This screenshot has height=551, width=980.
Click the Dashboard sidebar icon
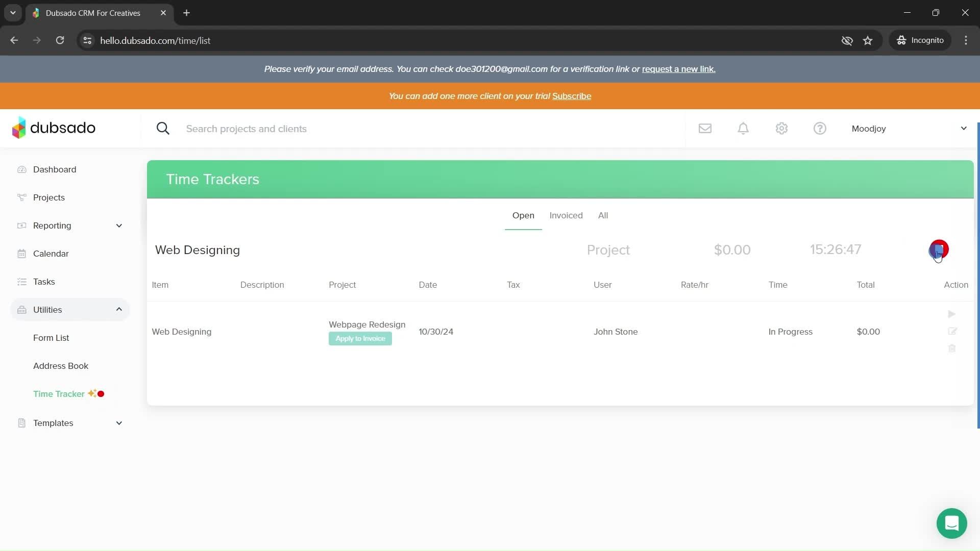[x=21, y=169]
